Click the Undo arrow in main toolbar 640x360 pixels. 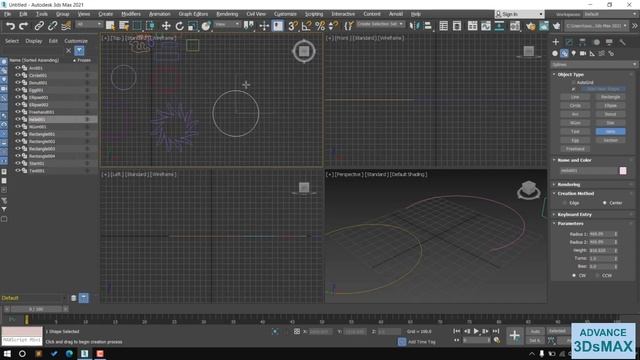[11, 26]
